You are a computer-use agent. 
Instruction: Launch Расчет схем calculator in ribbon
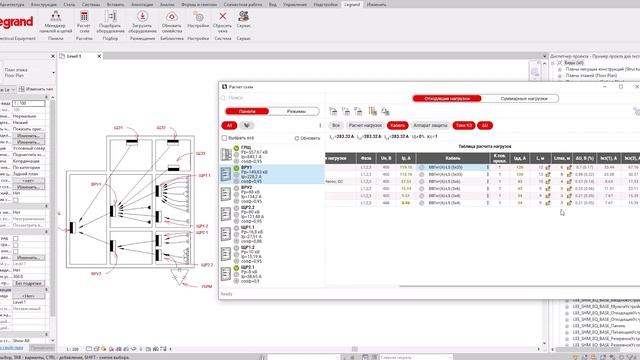[84, 22]
